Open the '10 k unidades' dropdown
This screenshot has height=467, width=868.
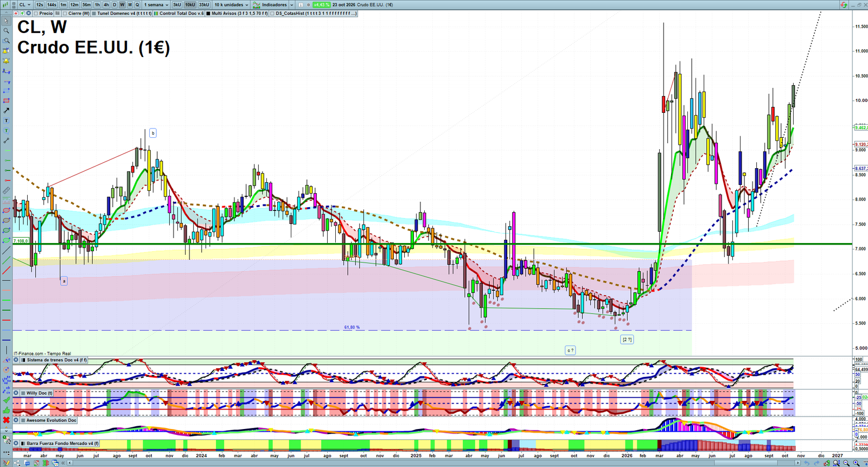[x=231, y=4]
